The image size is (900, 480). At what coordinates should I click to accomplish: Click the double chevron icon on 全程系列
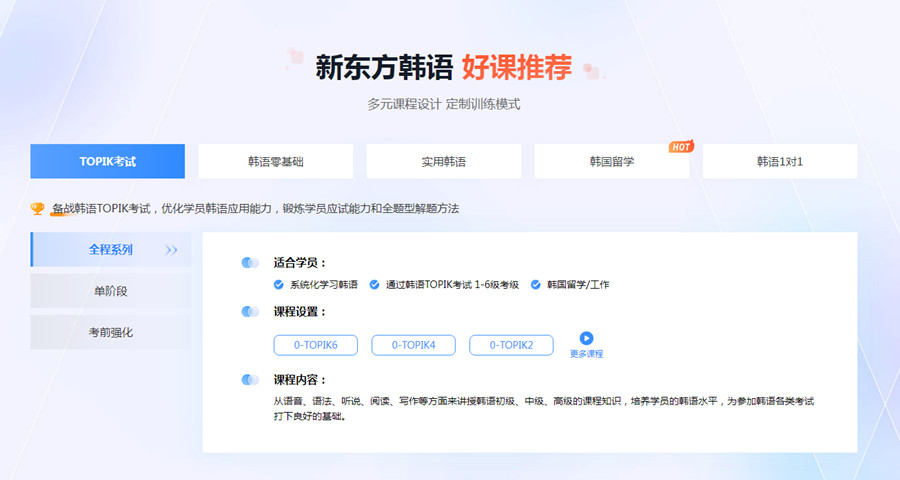coord(171,250)
